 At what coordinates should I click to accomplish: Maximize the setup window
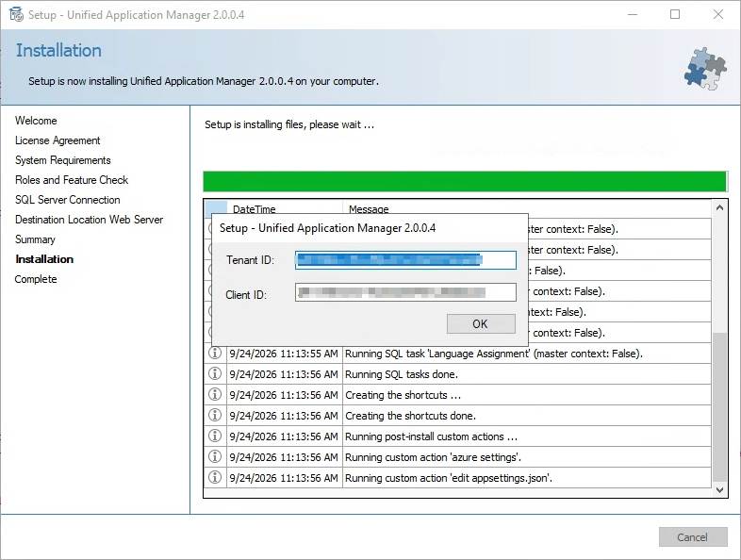(x=675, y=15)
